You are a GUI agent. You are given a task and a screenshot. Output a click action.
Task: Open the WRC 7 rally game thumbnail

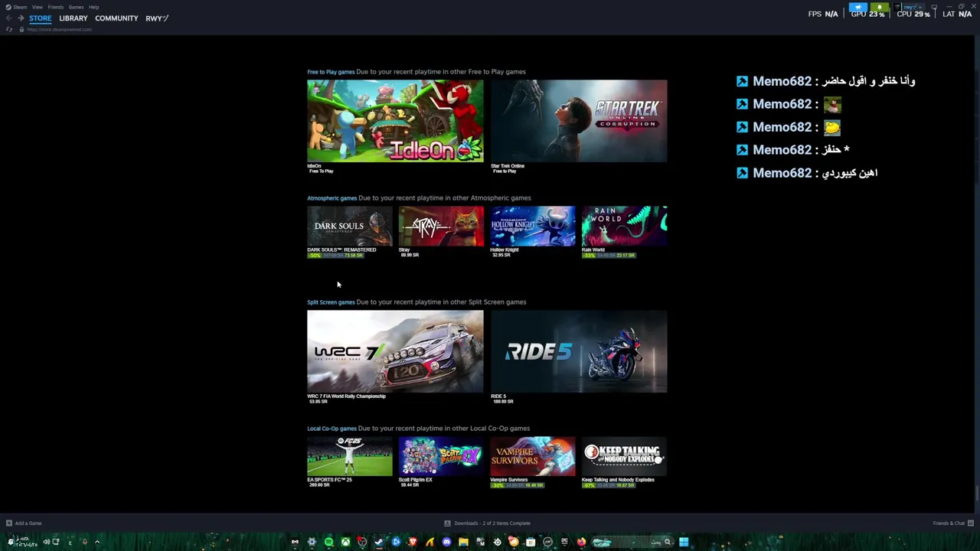pyautogui.click(x=395, y=351)
